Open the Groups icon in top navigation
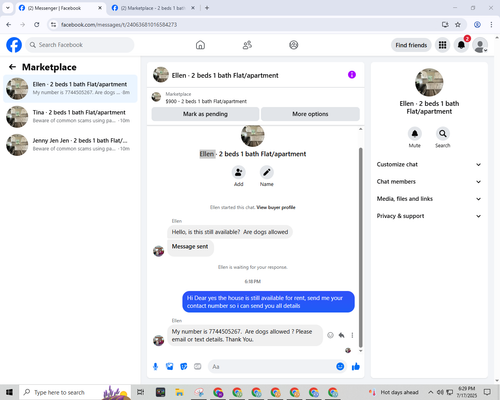 pyautogui.click(x=294, y=45)
